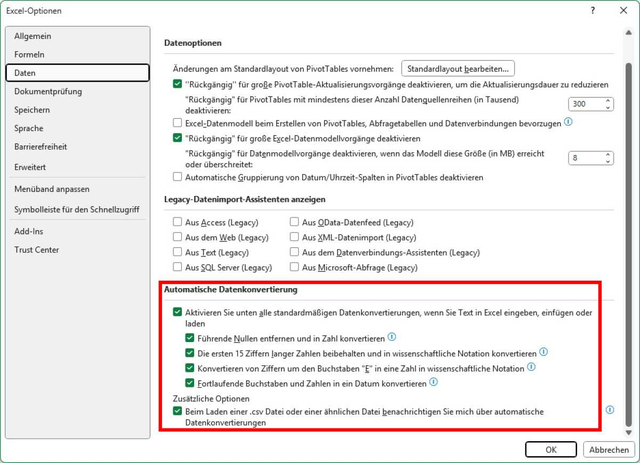Open the Trust Center category
The image size is (640, 463).
78,249
